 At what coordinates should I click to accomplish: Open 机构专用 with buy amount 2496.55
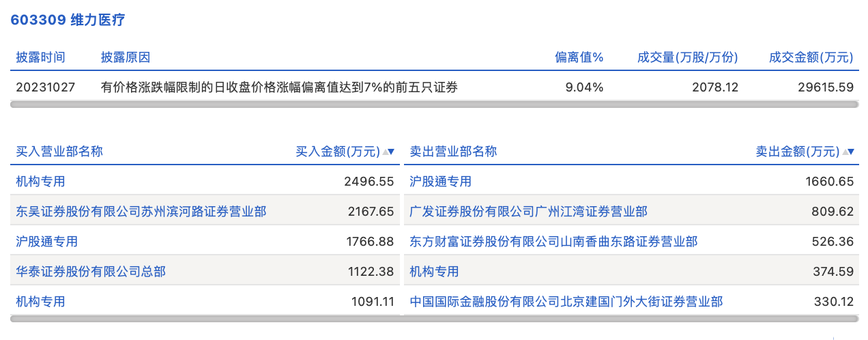pos(40,182)
